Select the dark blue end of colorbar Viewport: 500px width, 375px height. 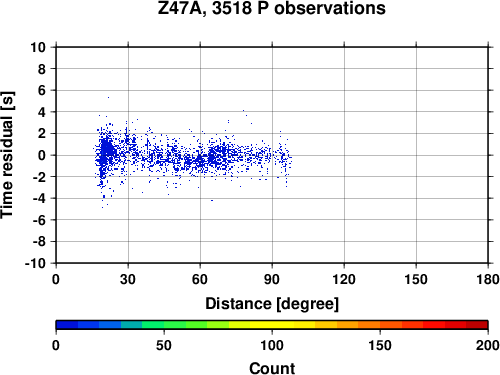click(67, 325)
